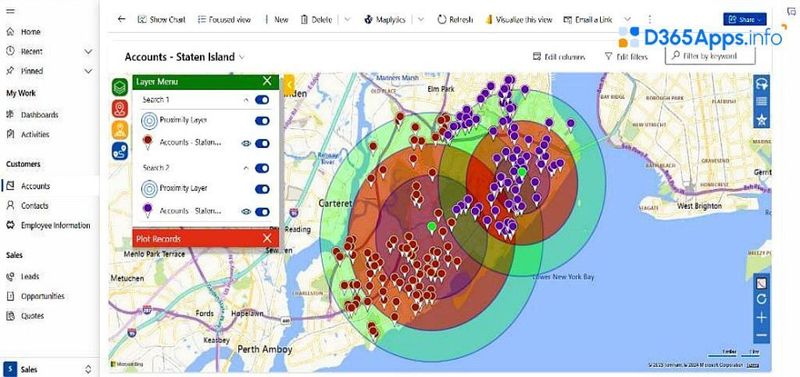Viewport: 800px width, 377px height.
Task: Open the blue route directions icon
Action: [120, 151]
